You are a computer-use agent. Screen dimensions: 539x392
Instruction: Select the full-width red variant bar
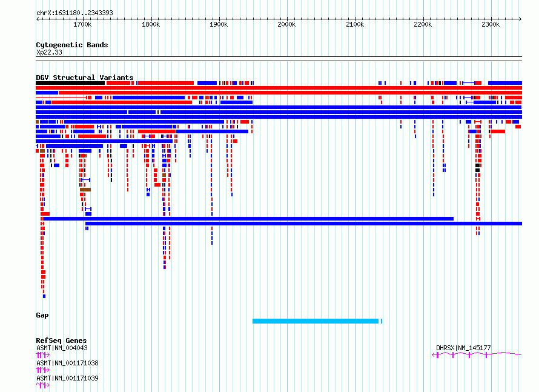coord(279,88)
